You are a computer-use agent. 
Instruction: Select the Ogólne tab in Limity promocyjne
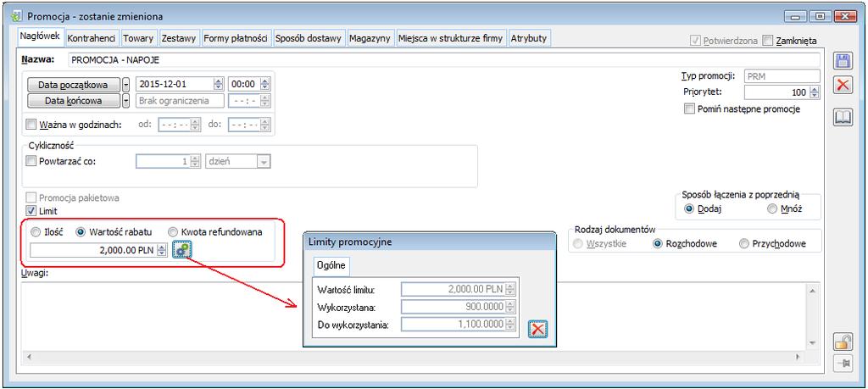pyautogui.click(x=331, y=265)
